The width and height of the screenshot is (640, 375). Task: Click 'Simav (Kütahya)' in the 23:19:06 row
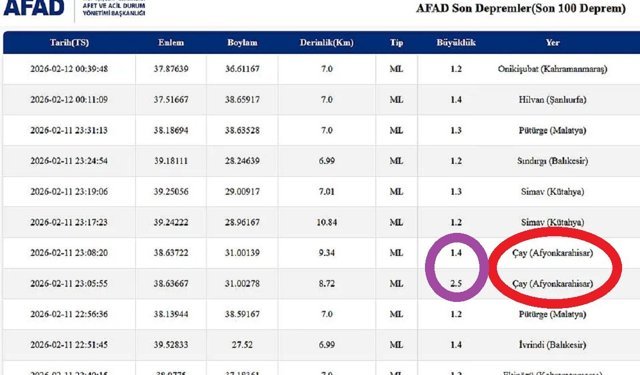pos(552,191)
